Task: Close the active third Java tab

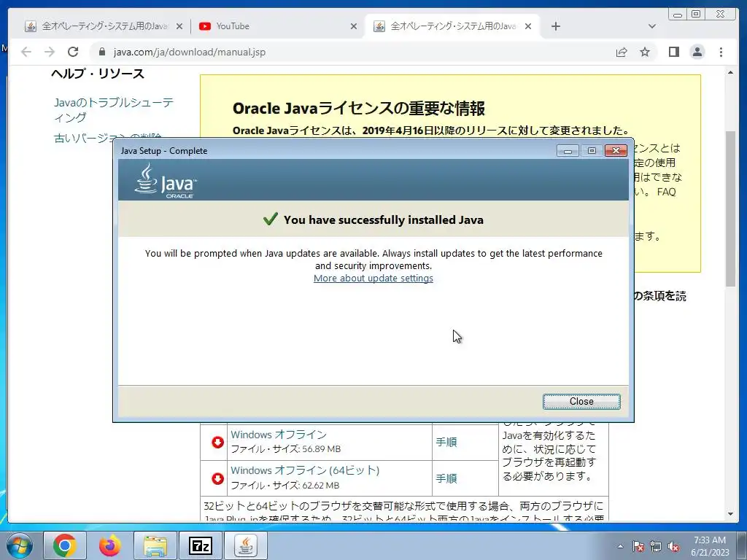Action: click(528, 26)
